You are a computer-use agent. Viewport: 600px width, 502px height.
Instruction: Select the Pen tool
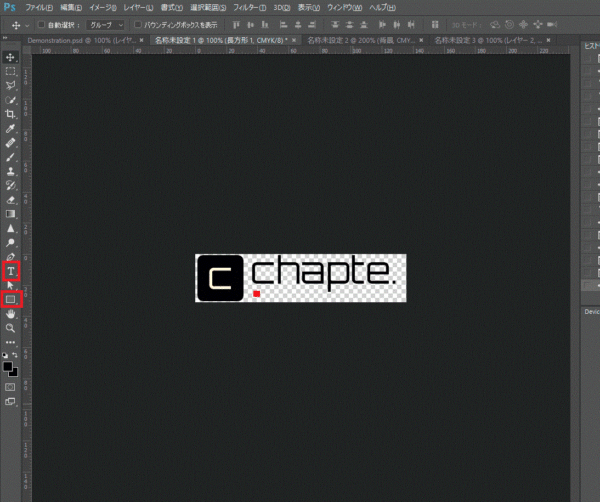10,257
